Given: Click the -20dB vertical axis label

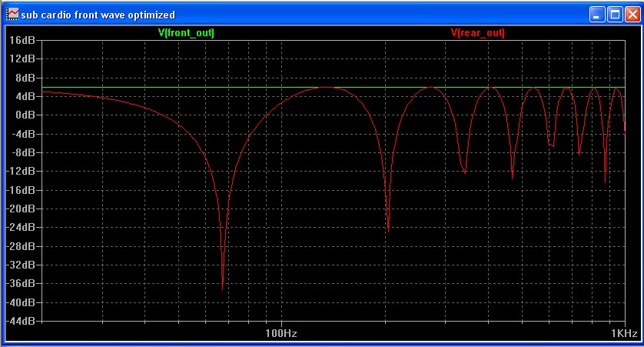Looking at the screenshot, I should pos(21,209).
